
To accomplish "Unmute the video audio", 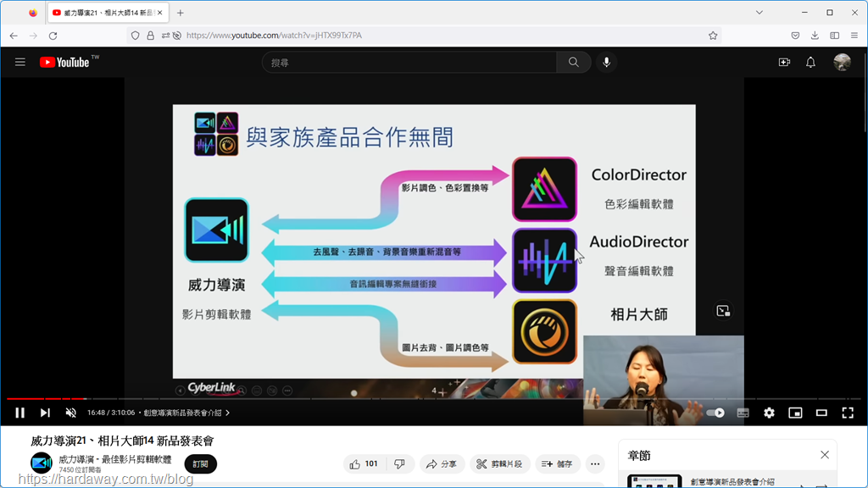I will 71,413.
